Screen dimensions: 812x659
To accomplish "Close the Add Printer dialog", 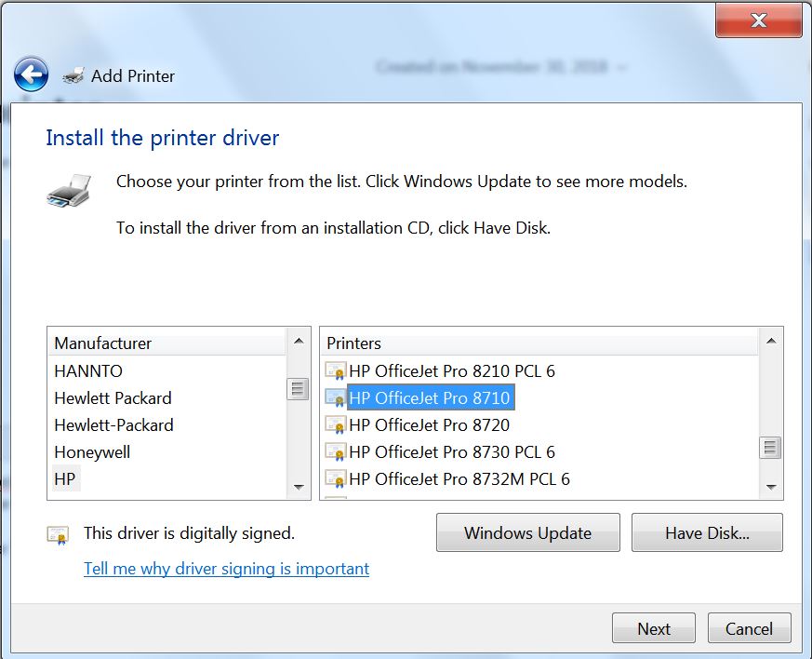I will coord(759,20).
